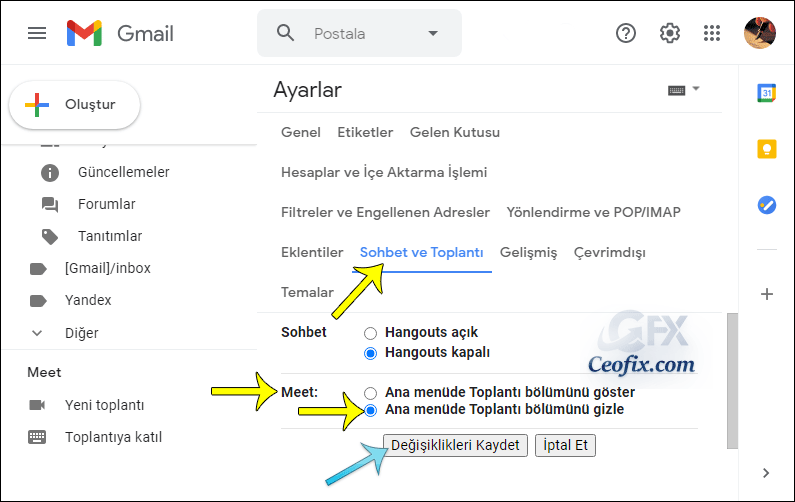The height and width of the screenshot is (502, 795).
Task: Click the Yandex label icon
Action: click(38, 301)
